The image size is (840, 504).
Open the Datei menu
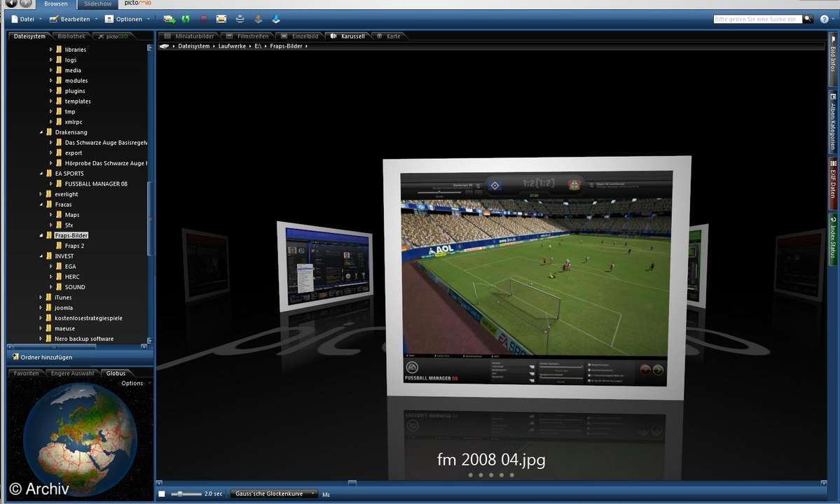pyautogui.click(x=27, y=20)
